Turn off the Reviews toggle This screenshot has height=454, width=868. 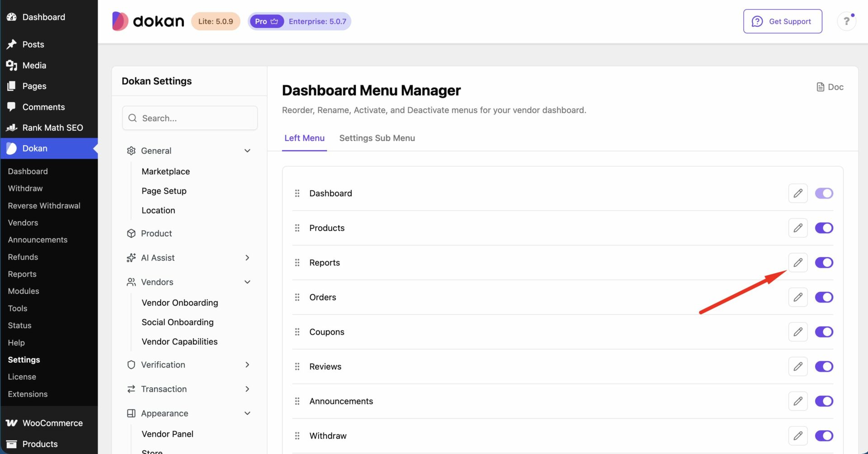click(824, 367)
